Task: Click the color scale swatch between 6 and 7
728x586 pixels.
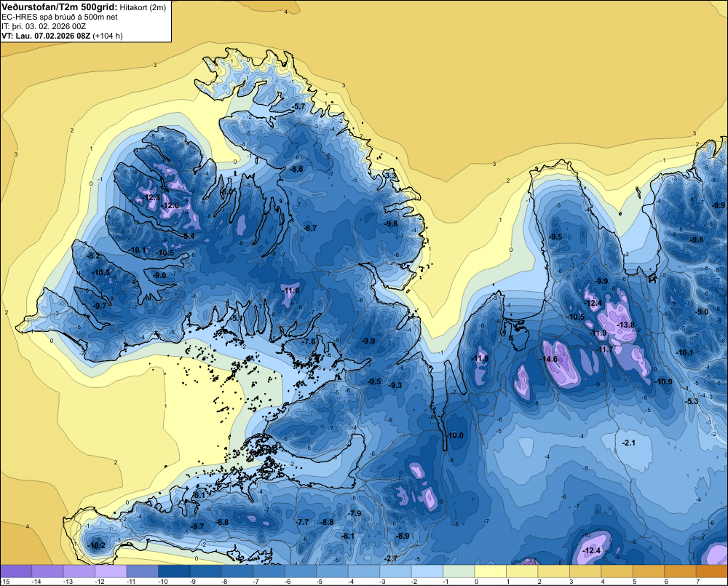Action: 681,571
